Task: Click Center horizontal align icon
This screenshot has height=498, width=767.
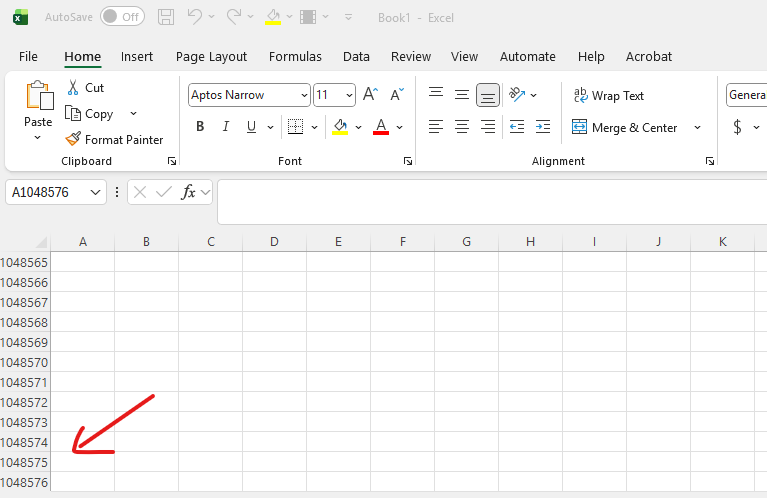Action: (462, 127)
